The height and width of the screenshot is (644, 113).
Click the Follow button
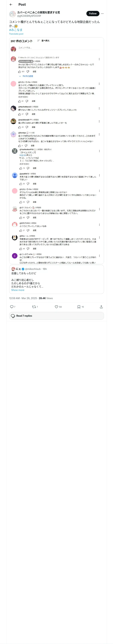[93, 14]
